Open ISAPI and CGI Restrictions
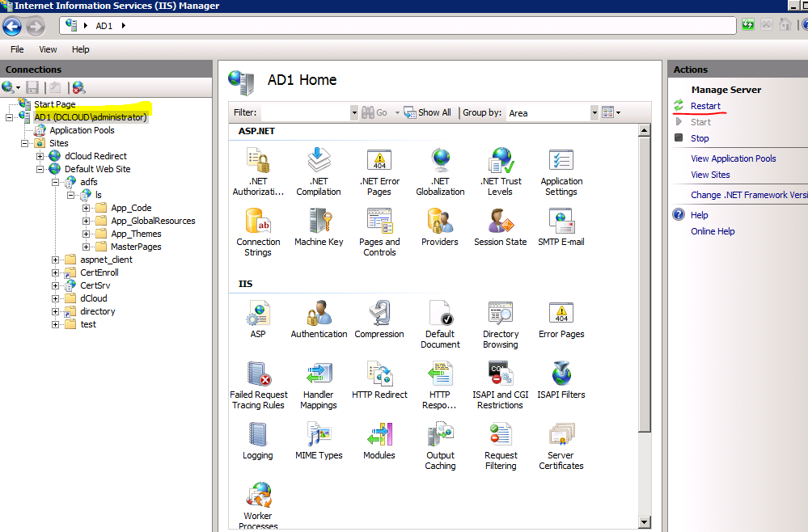The width and height of the screenshot is (808, 532). click(x=501, y=385)
